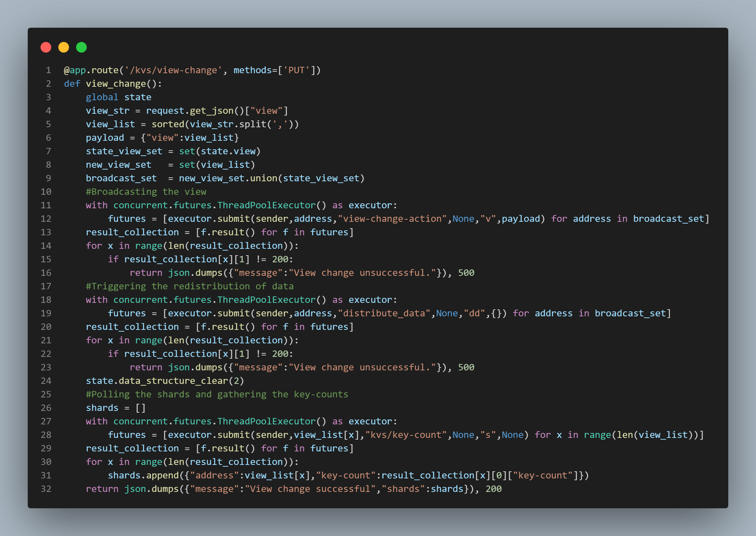Click 'ThreadPoolExecutor' on line 27

coord(266,422)
